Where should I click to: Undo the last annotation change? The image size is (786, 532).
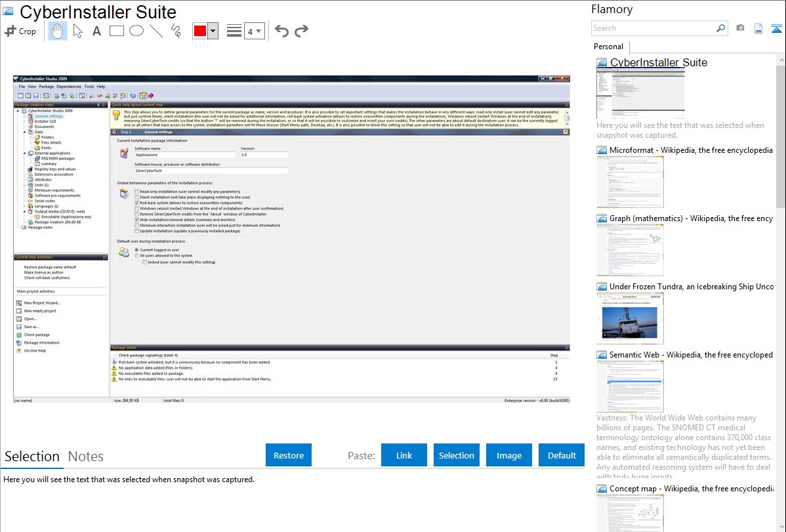281,31
